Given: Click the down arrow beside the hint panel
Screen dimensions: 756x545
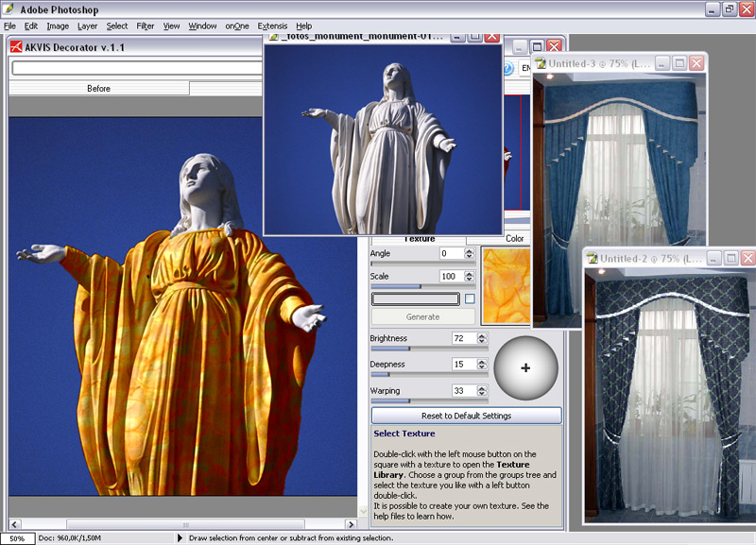Looking at the screenshot, I should (364, 511).
